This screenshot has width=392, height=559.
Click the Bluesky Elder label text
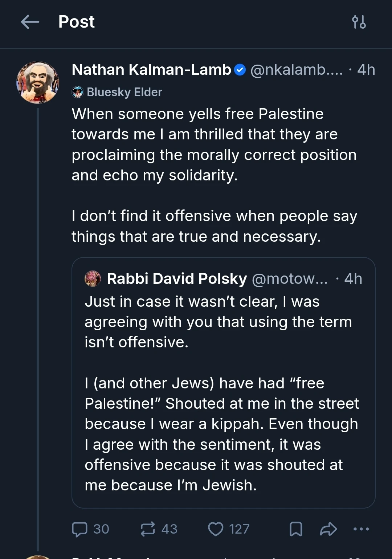[124, 92]
